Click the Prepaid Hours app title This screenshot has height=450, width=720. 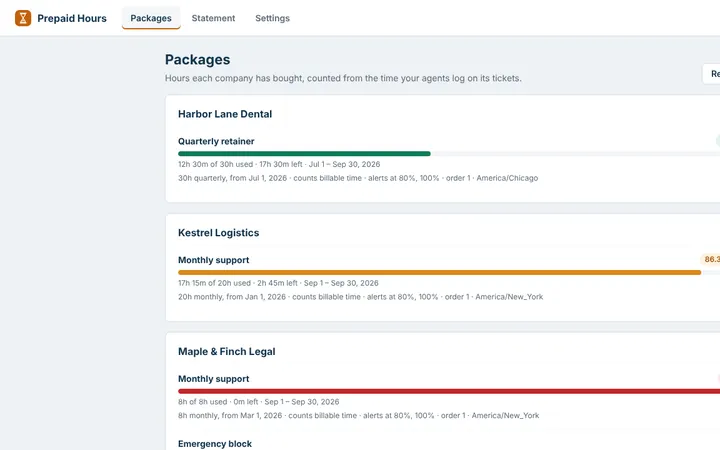tap(72, 18)
